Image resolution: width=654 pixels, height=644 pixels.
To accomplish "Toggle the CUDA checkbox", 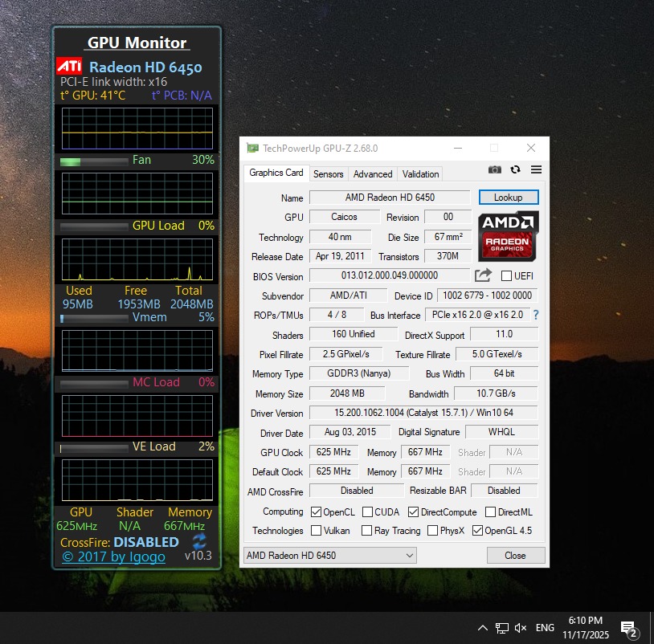I will [x=368, y=512].
